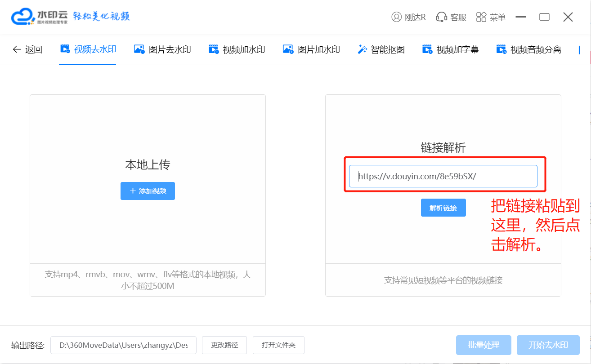
Task: Click the 链接解析 heading
Action: point(443,148)
